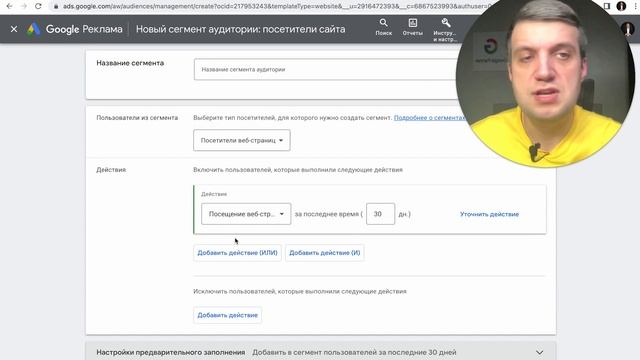Click text 'Исключить пользователей, которые выполнили следующие действия'
This screenshot has height=360, width=640.
(300, 291)
